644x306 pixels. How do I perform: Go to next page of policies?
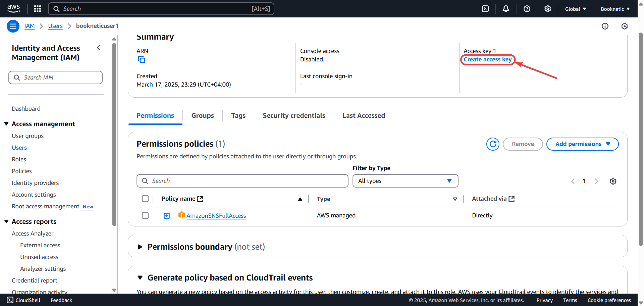(596, 181)
